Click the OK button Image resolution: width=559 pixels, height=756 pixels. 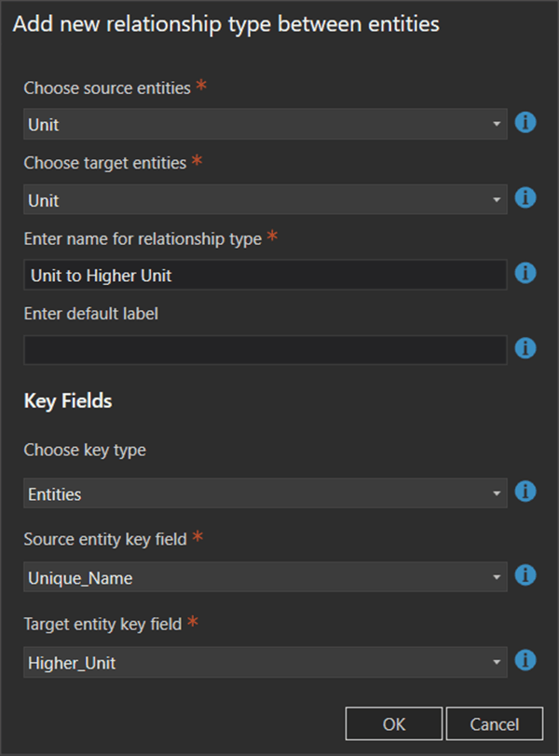pyautogui.click(x=393, y=723)
